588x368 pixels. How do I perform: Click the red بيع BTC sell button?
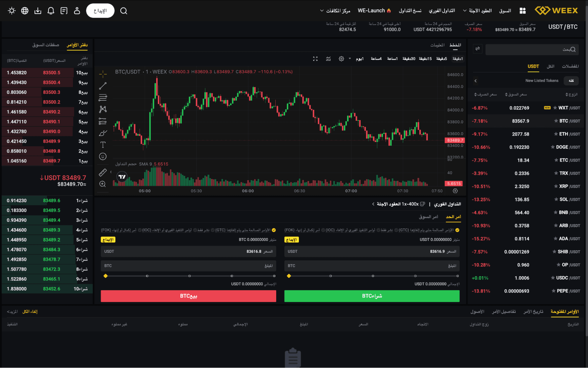[188, 296]
